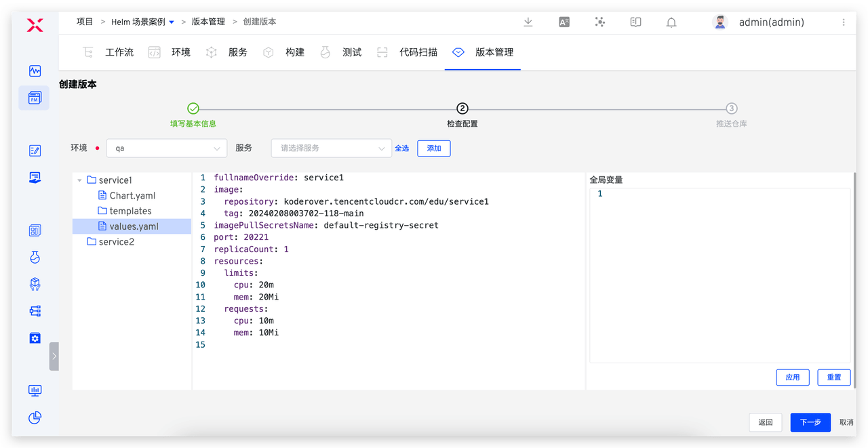Viewport: 868px width, 448px height.
Task: Click inside the 全局变量 editor area
Action: [x=719, y=271]
